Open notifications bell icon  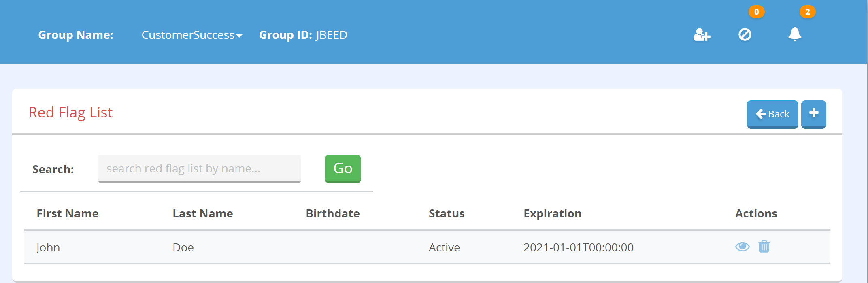(x=795, y=34)
